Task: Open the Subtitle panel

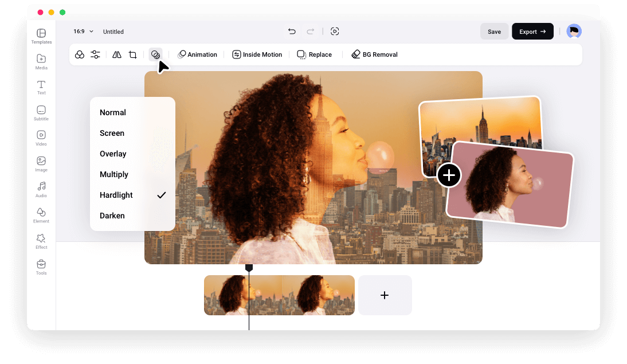Action: (x=41, y=112)
